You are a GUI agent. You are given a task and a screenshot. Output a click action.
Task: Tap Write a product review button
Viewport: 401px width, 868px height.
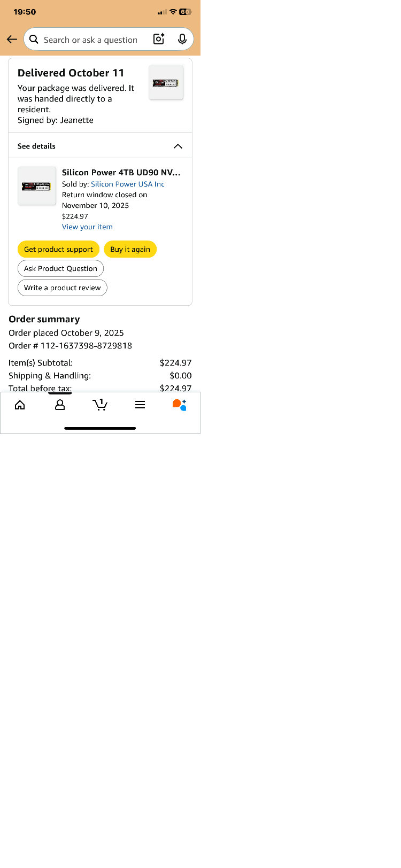click(x=62, y=288)
